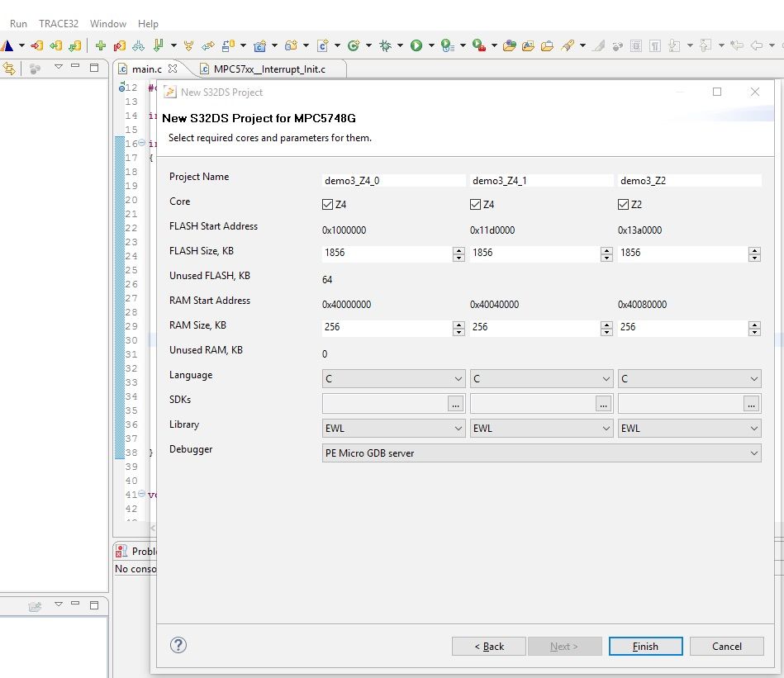Open the TRACE32 menu
Viewport: 784px width, 678px height.
[x=59, y=23]
